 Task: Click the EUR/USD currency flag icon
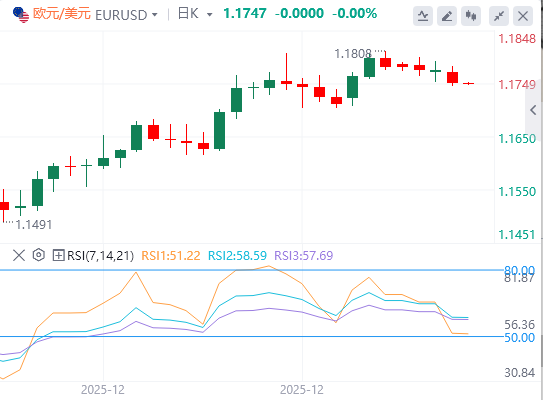pyautogui.click(x=21, y=15)
